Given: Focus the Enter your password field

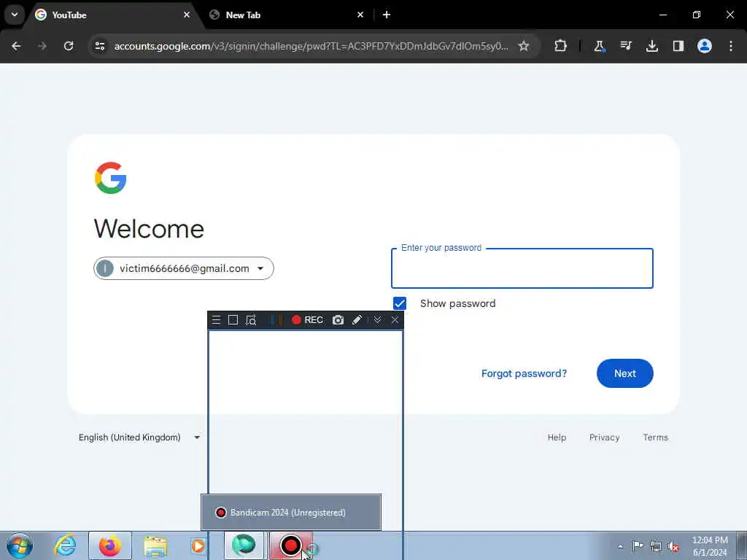Looking at the screenshot, I should [522, 268].
